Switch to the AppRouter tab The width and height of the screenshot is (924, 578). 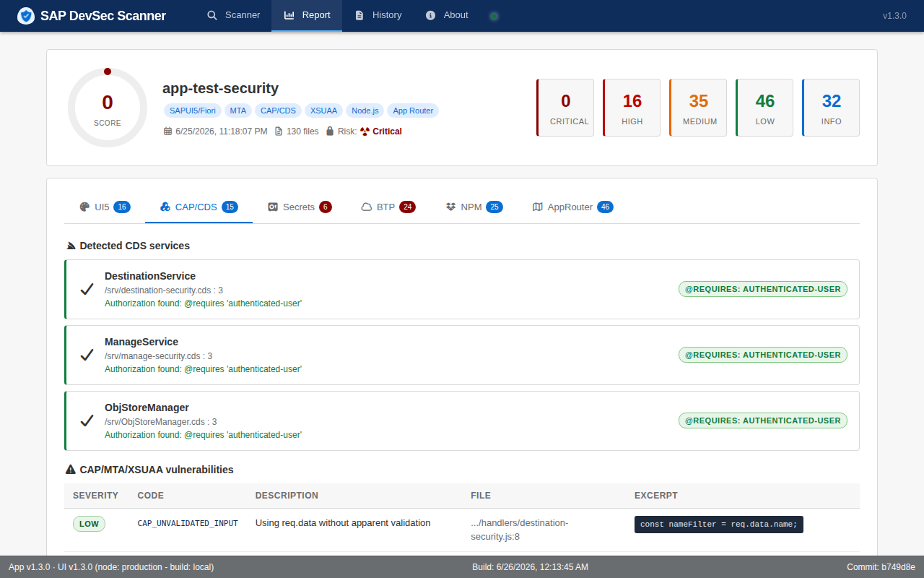pyautogui.click(x=572, y=207)
